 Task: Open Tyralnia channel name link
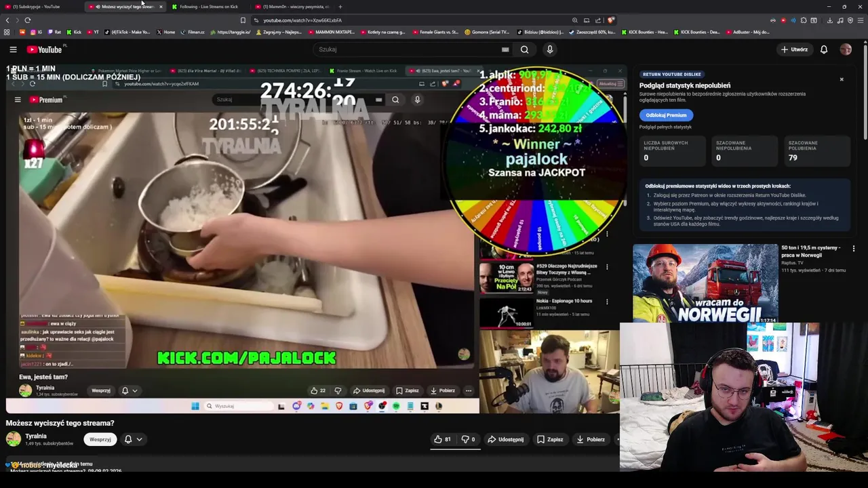tap(36, 436)
